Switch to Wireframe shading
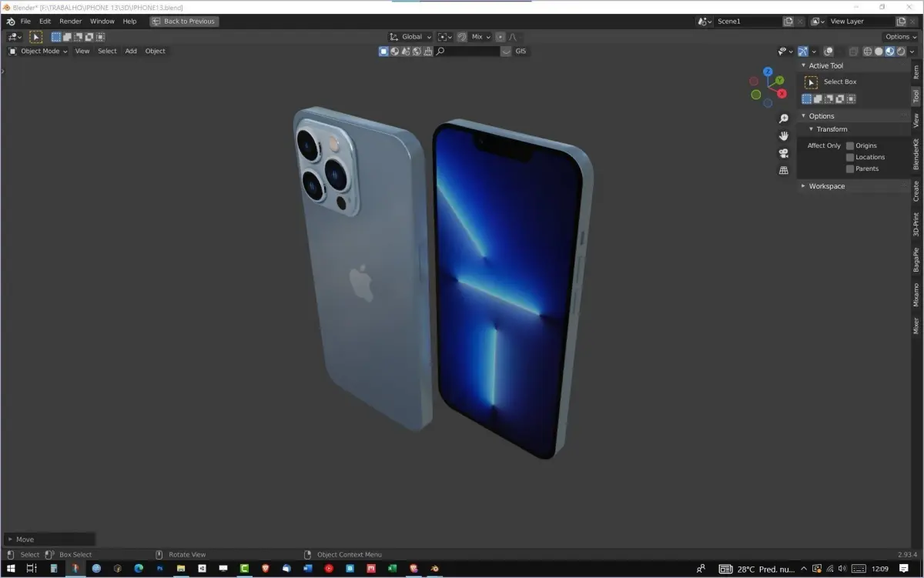The height and width of the screenshot is (578, 924). pos(868,52)
